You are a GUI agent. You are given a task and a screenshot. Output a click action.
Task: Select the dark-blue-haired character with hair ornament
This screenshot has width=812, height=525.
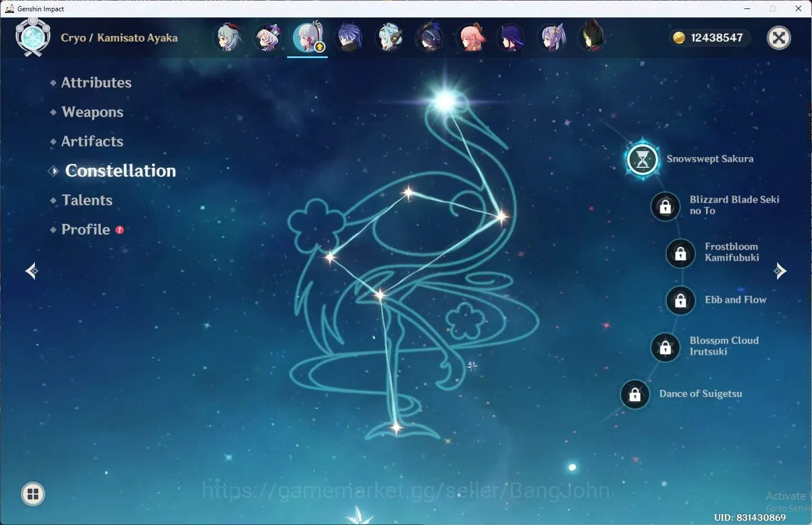click(430, 37)
